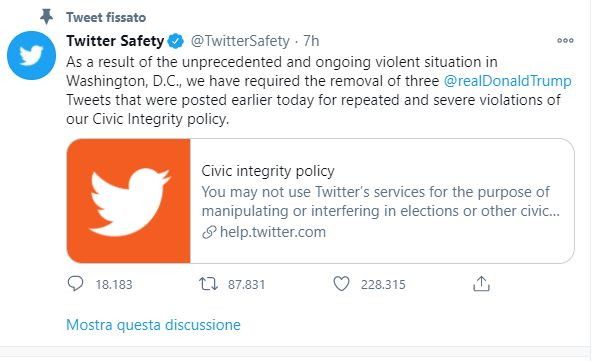This screenshot has width=598, height=361.
Task: Open the Civic integrity policy card title
Action: (x=268, y=171)
